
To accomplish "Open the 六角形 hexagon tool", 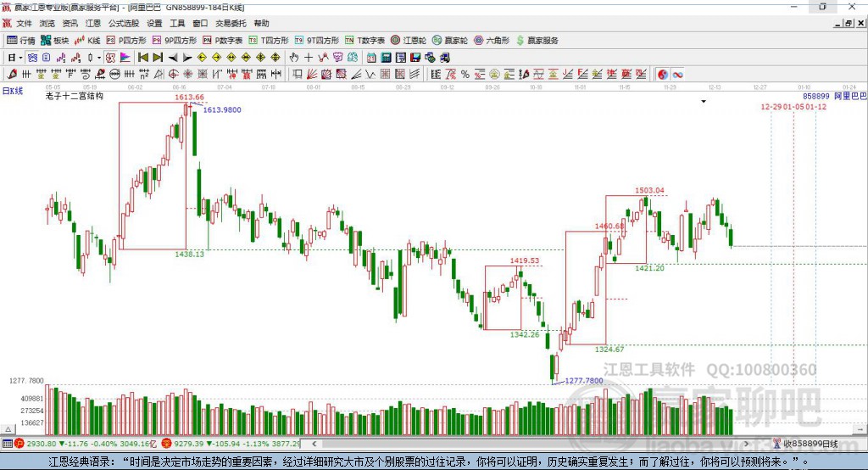I will pyautogui.click(x=492, y=41).
